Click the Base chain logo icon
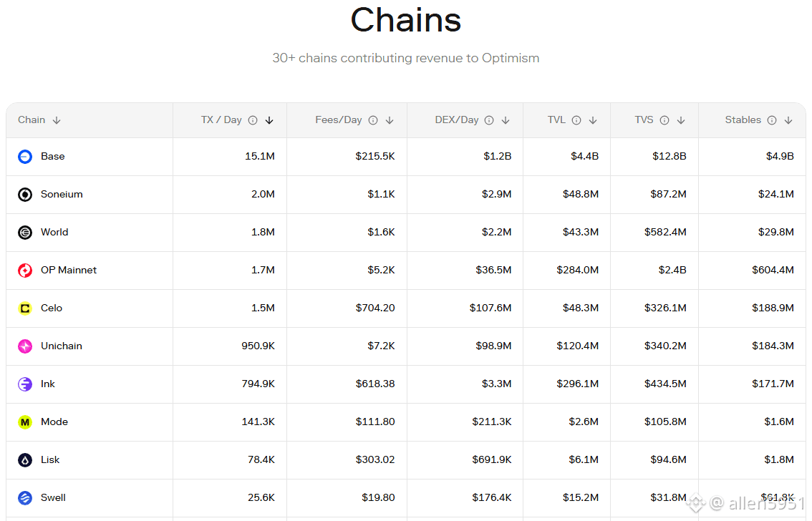 pos(25,157)
